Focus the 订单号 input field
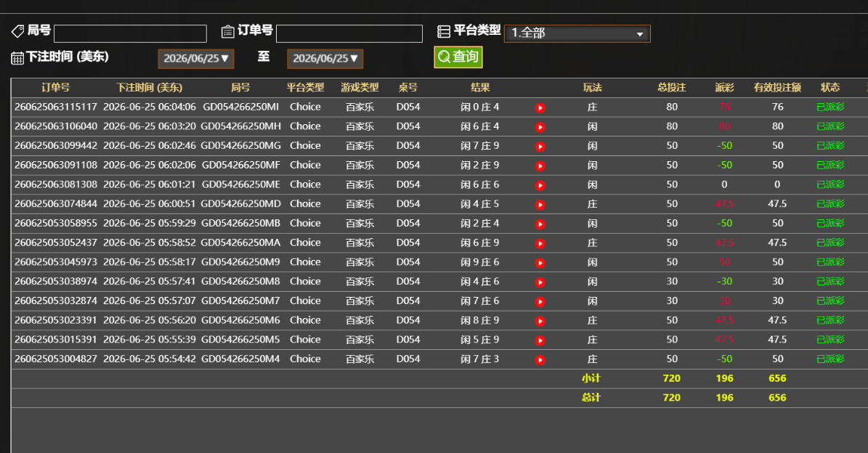868x453 pixels. (349, 33)
